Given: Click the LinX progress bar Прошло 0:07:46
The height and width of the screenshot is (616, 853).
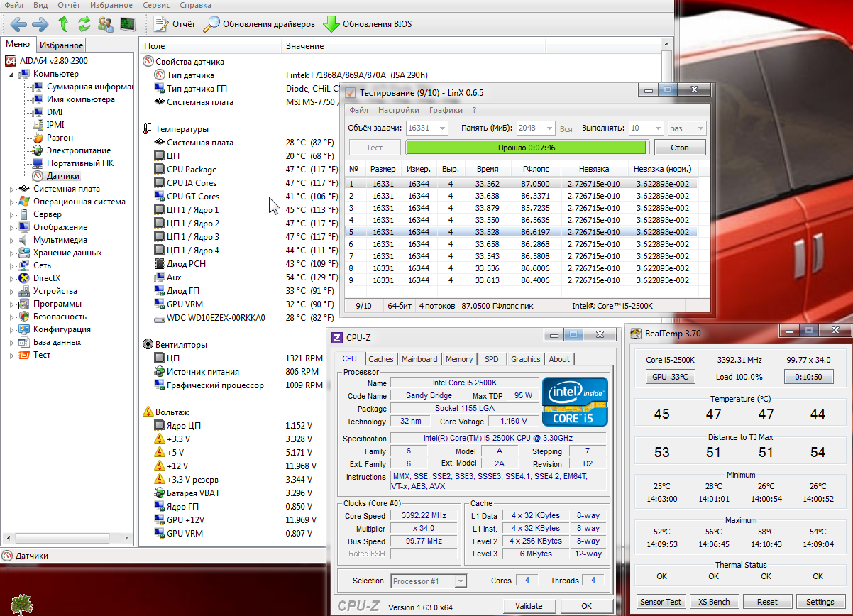Looking at the screenshot, I should [526, 148].
